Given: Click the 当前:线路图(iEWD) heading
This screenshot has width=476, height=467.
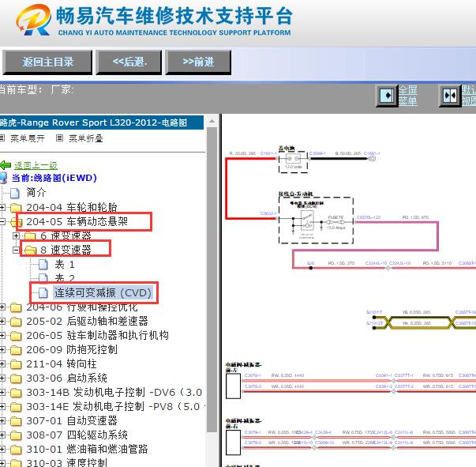Looking at the screenshot, I should click(54, 178).
